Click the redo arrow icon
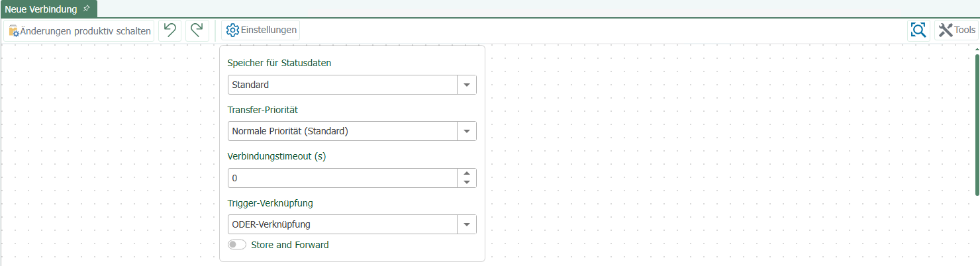Image resolution: width=980 pixels, height=266 pixels. coord(197,30)
